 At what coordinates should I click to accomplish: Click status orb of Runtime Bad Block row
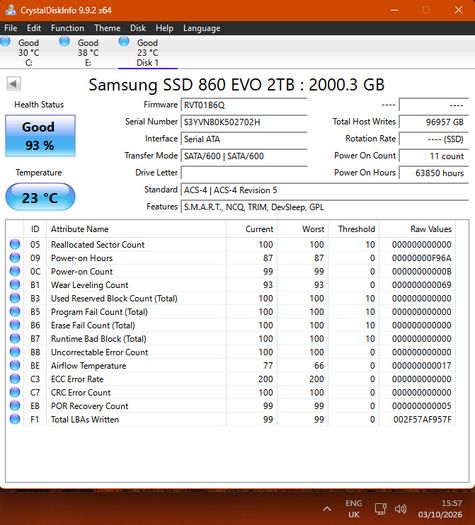tap(15, 339)
